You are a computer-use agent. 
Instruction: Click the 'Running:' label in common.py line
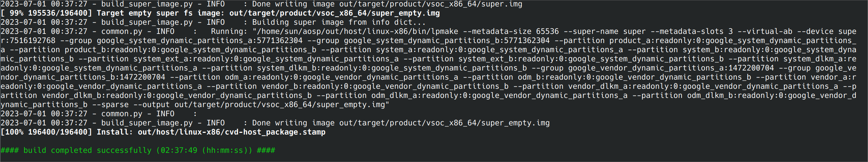229,31
